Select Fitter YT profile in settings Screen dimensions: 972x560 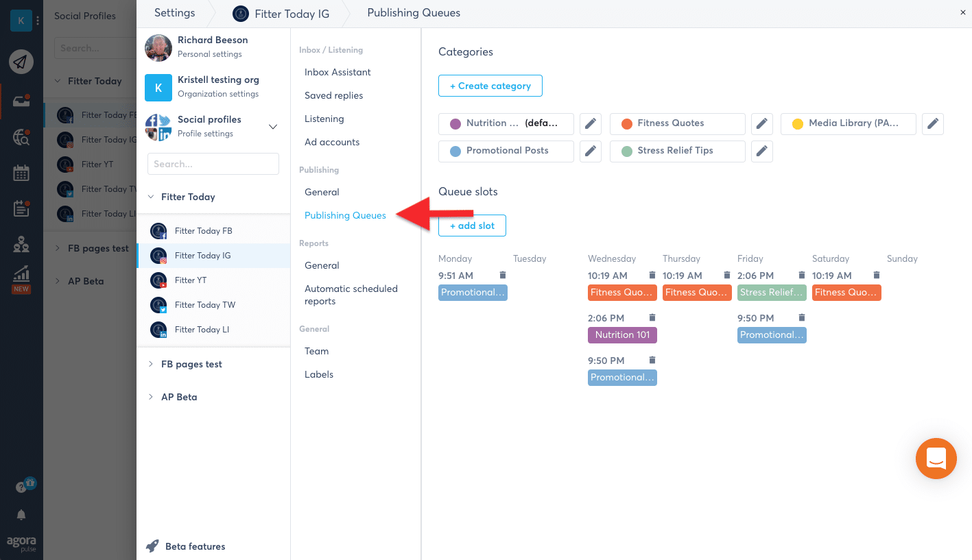[x=213, y=280]
